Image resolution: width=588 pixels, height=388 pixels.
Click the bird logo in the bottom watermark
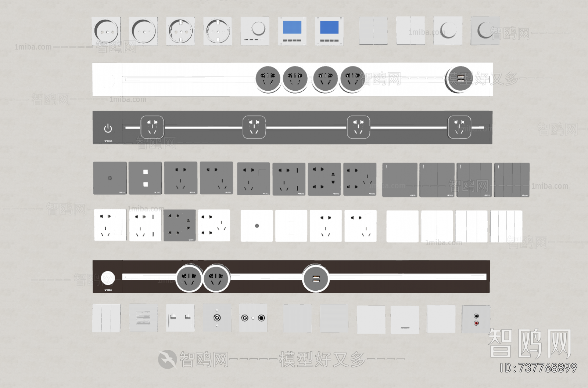[167, 359]
